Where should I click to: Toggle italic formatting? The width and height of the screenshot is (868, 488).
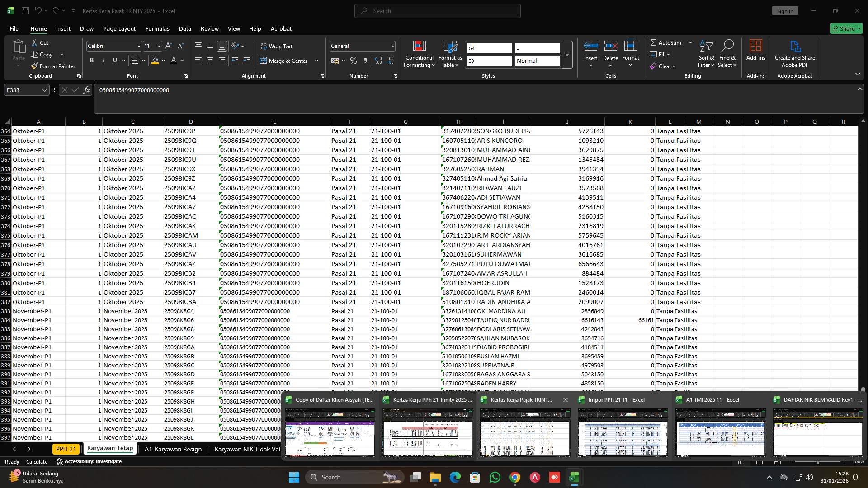click(x=103, y=60)
